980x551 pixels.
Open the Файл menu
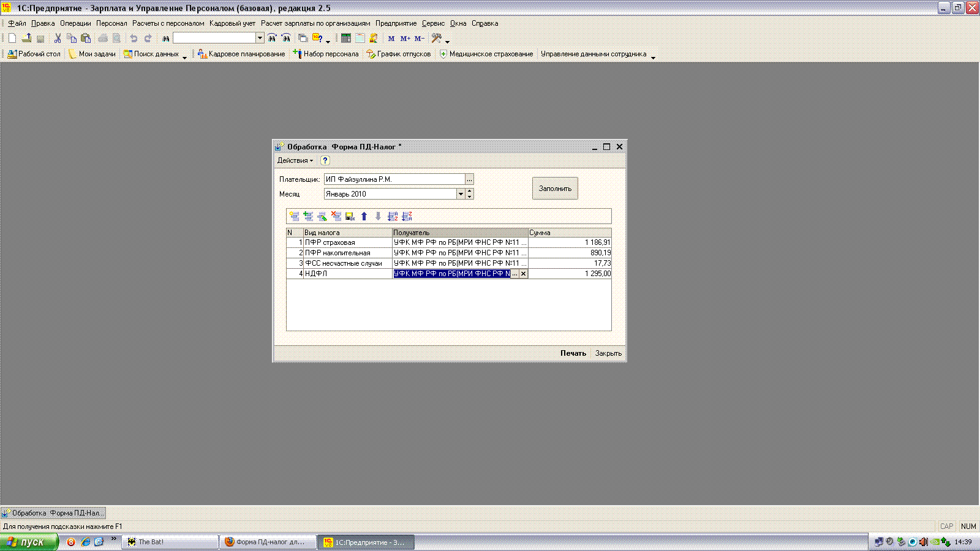[17, 23]
